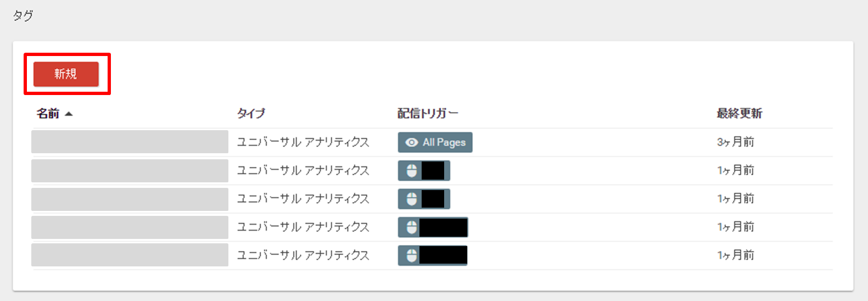Click the 3ヶ月前 last-updated cell
868x301 pixels.
[735, 142]
